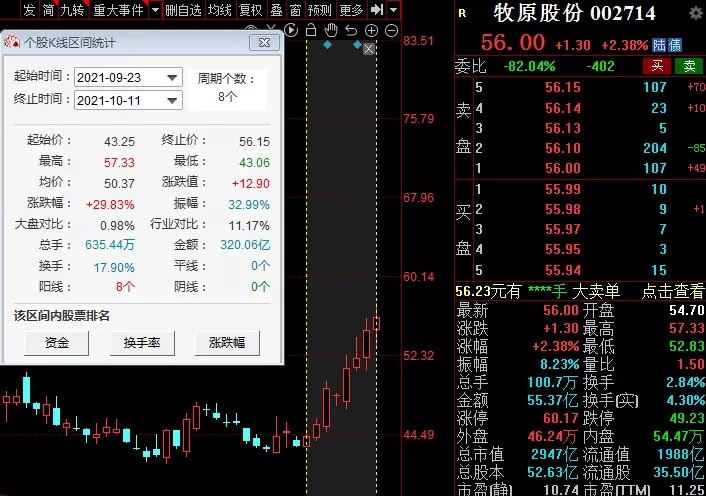Expand the dropdown arrow after 重大事件
The image size is (706, 496).
point(155,9)
